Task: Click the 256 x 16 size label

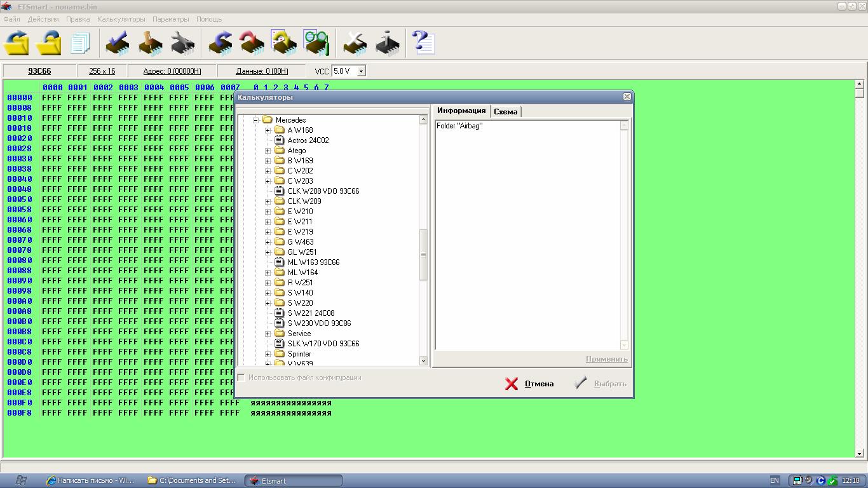Action: 102,71
